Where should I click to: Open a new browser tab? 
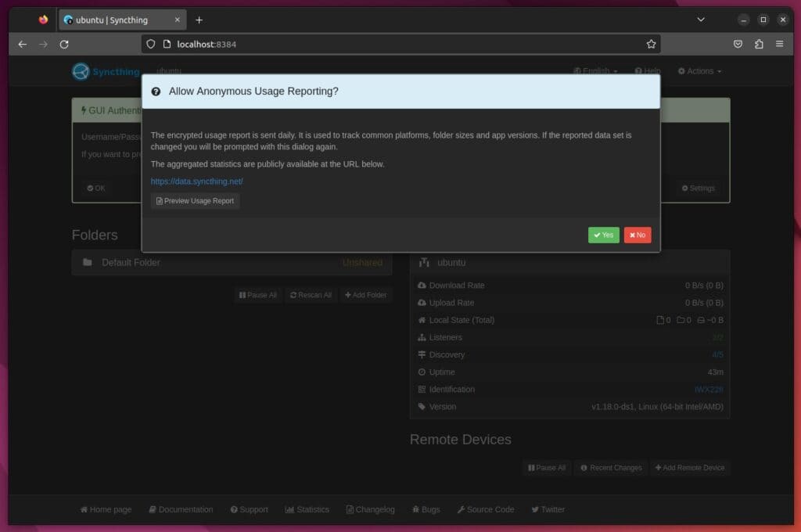pos(199,20)
